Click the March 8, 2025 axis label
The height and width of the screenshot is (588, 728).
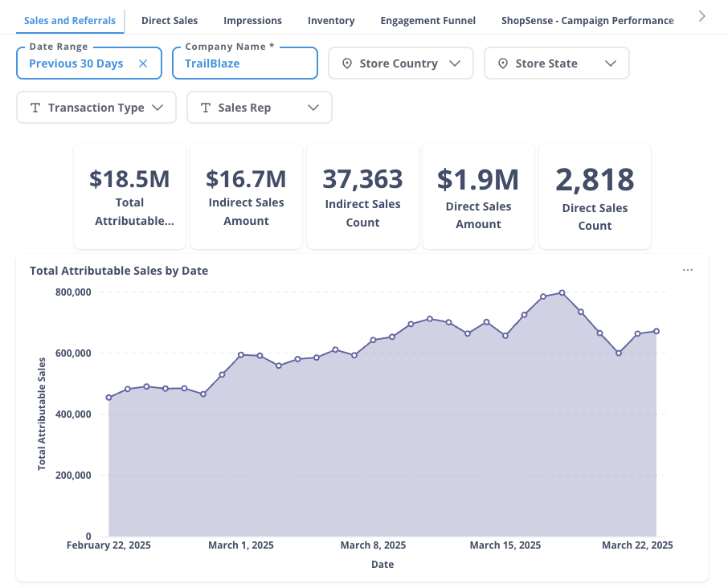point(374,545)
